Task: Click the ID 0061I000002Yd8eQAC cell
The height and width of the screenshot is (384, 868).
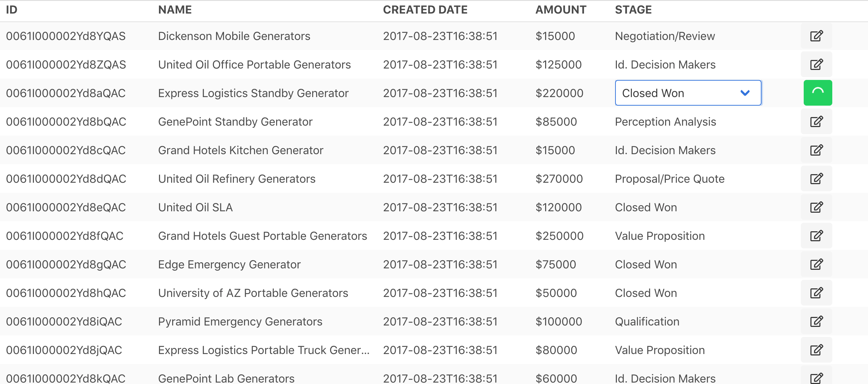Action: (66, 207)
